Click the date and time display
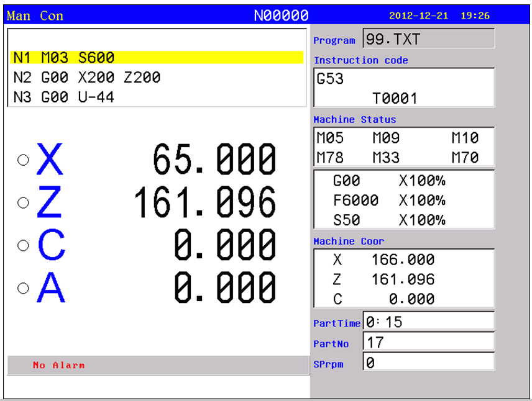532x401 pixels. tap(439, 16)
